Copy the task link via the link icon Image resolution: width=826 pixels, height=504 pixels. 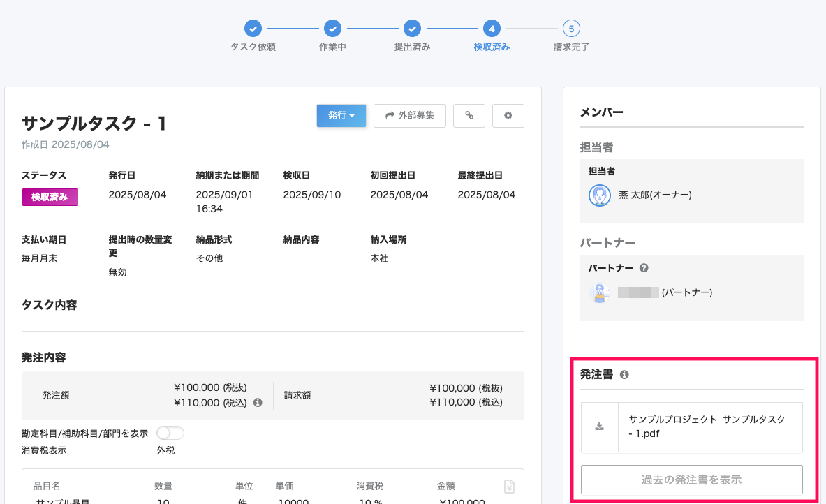(x=469, y=115)
